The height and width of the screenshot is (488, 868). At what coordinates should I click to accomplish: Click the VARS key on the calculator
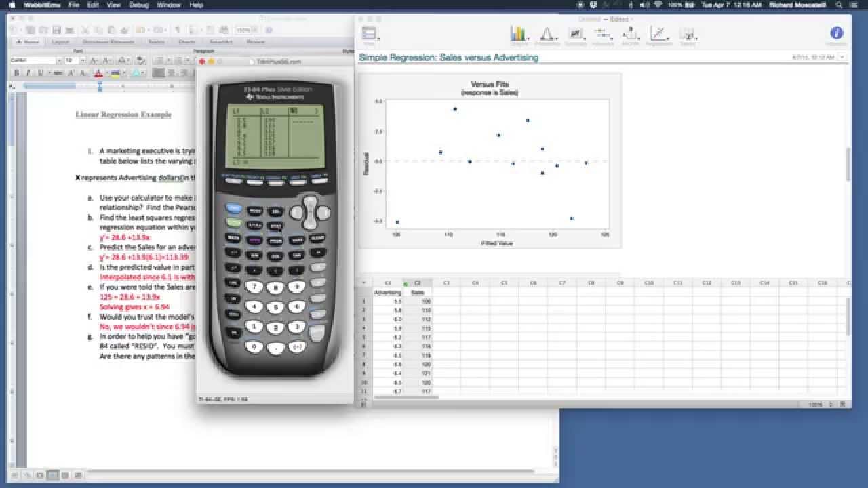coord(296,241)
